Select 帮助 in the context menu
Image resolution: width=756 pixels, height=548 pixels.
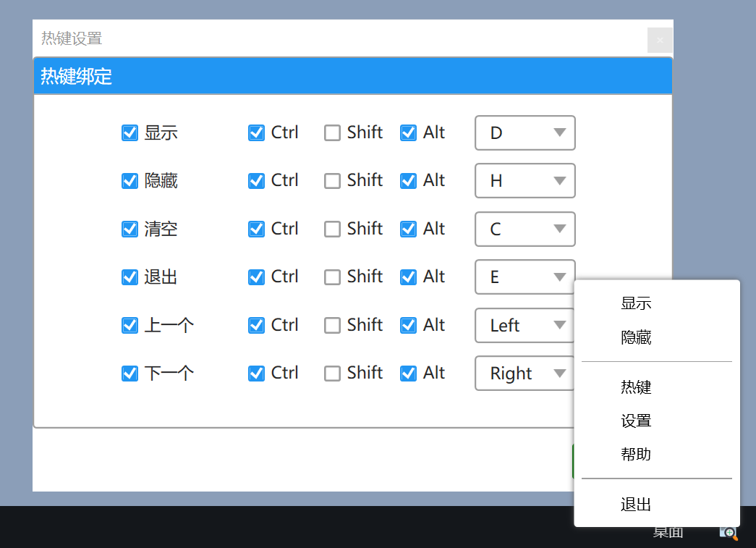pos(636,454)
